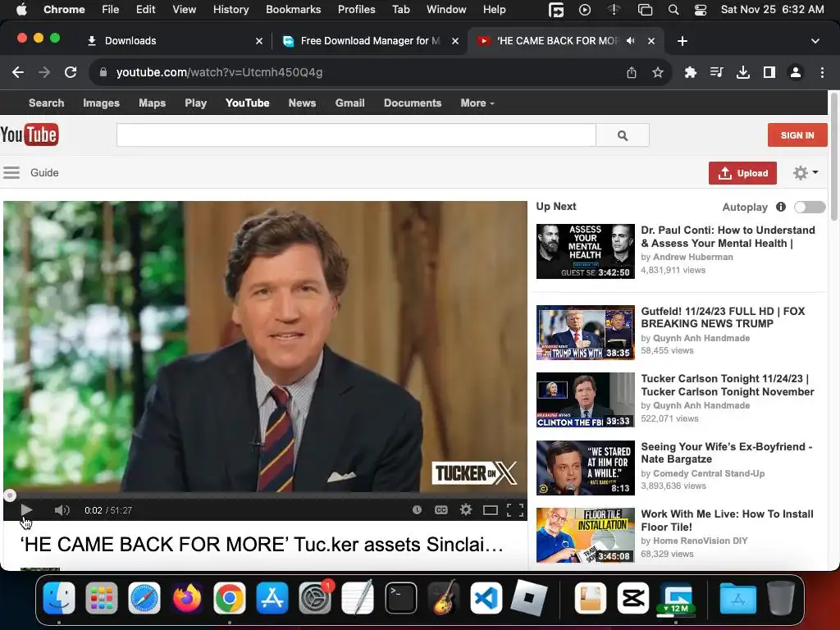
Task: Open the YouTube settings gear dropdown
Action: point(806,172)
